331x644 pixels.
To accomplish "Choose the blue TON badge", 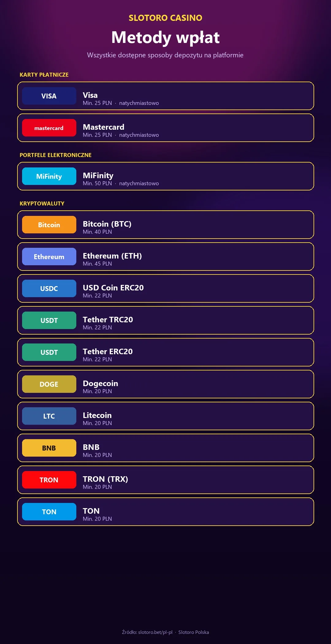I will (49, 512).
